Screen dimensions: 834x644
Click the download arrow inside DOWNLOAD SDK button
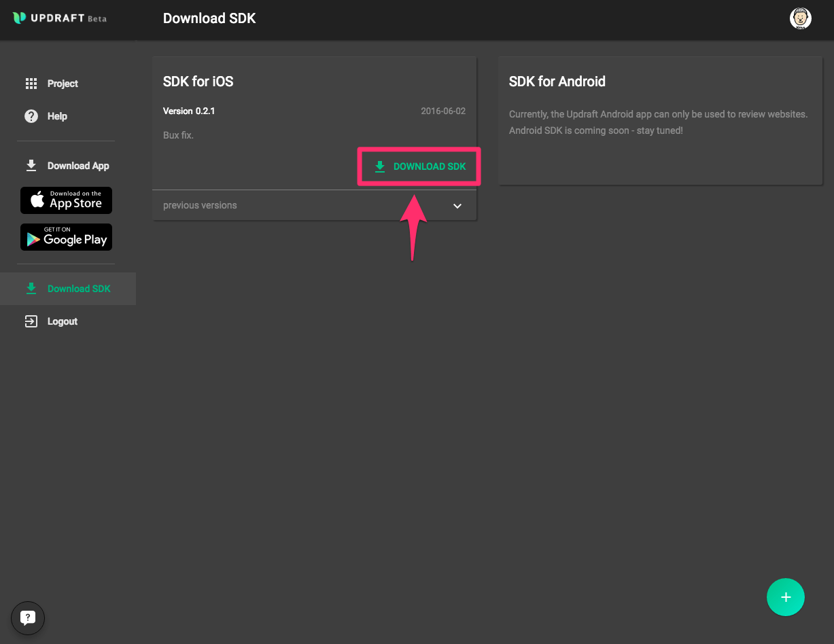tap(379, 166)
